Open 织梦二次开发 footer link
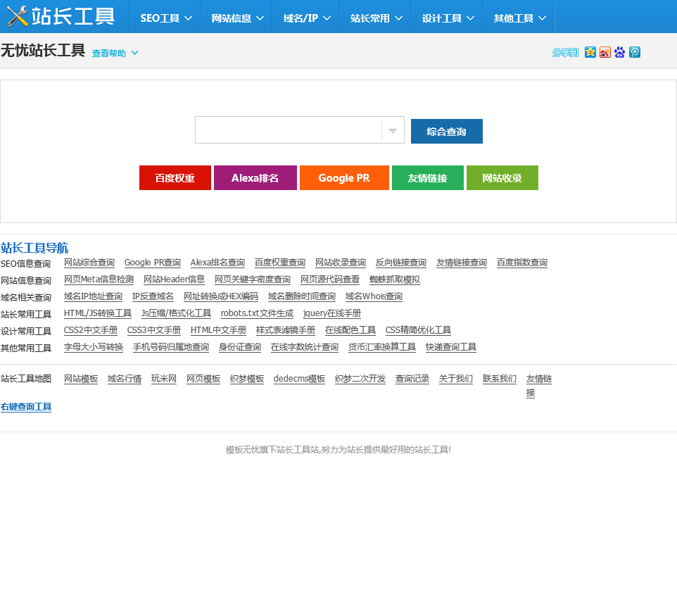The image size is (677, 616). point(360,379)
